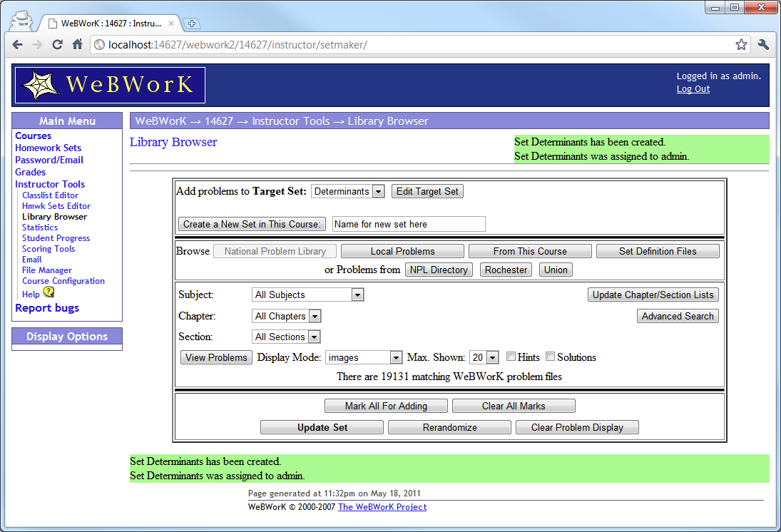
Task: Open File Manager link
Action: [x=47, y=270]
